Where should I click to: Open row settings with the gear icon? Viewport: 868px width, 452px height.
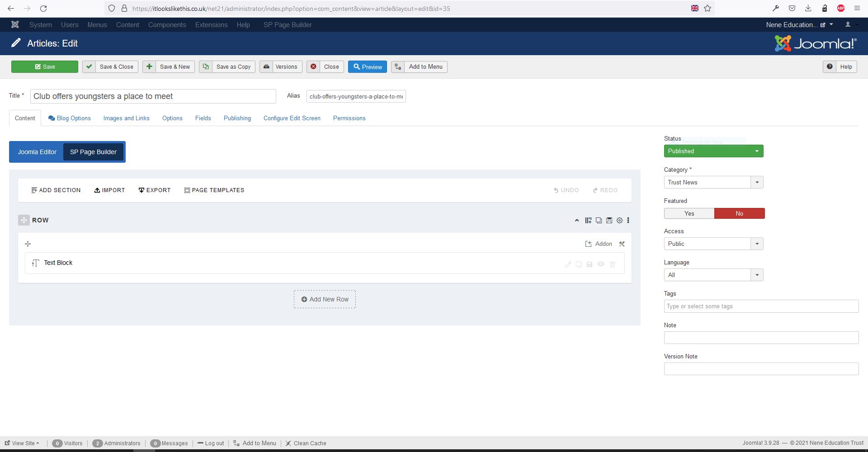[619, 220]
